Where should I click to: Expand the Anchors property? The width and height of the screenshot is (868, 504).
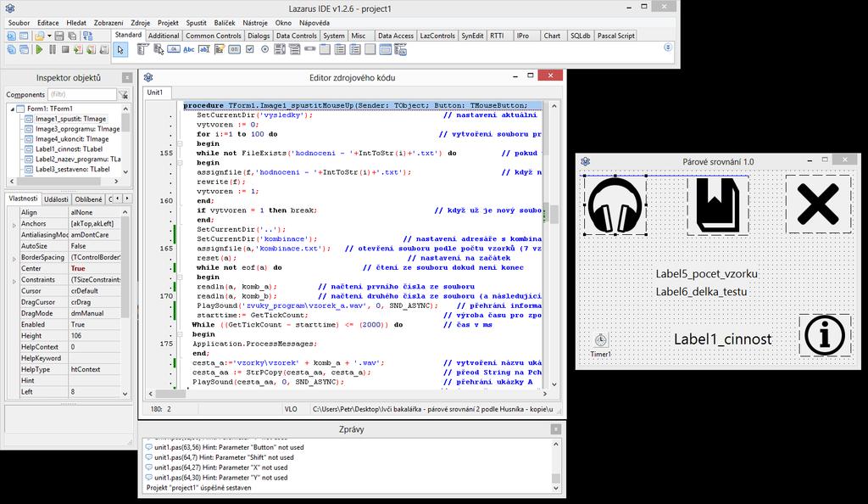coord(14,226)
